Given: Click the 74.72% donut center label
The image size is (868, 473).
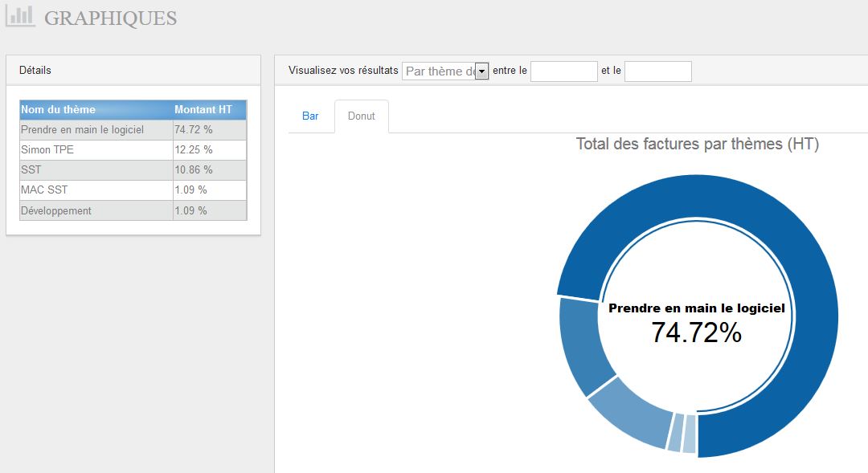Looking at the screenshot, I should point(696,332).
